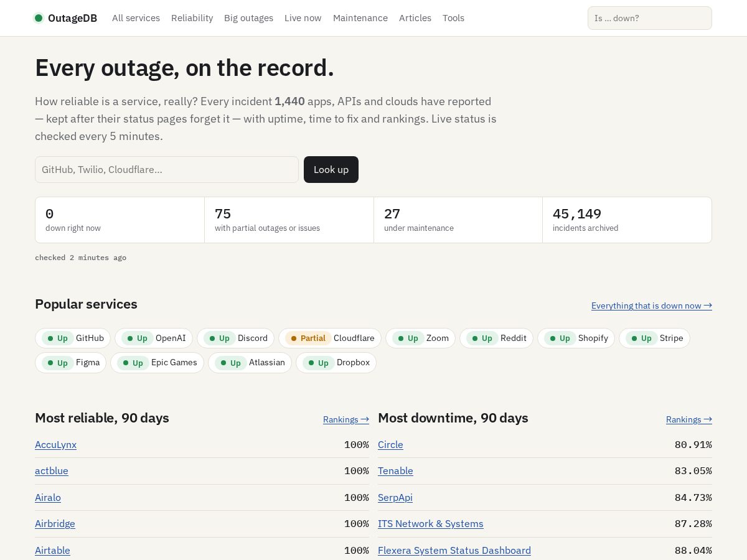Open the Tools nav item
This screenshot has width=747, height=560.
pyautogui.click(x=453, y=18)
